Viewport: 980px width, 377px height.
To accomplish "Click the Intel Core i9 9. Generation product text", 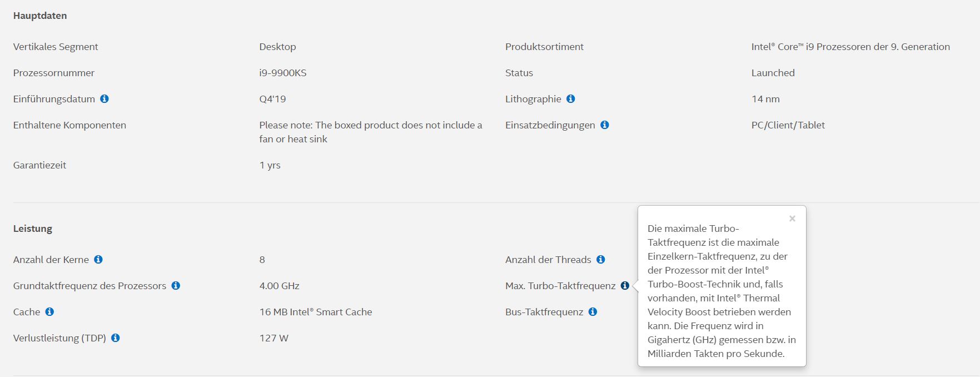I will point(850,47).
